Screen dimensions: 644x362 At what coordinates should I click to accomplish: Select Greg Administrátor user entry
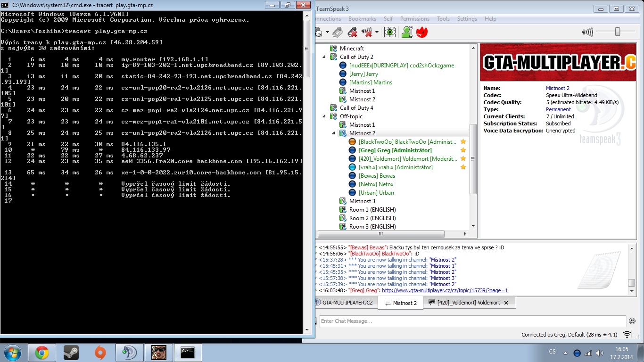(395, 150)
